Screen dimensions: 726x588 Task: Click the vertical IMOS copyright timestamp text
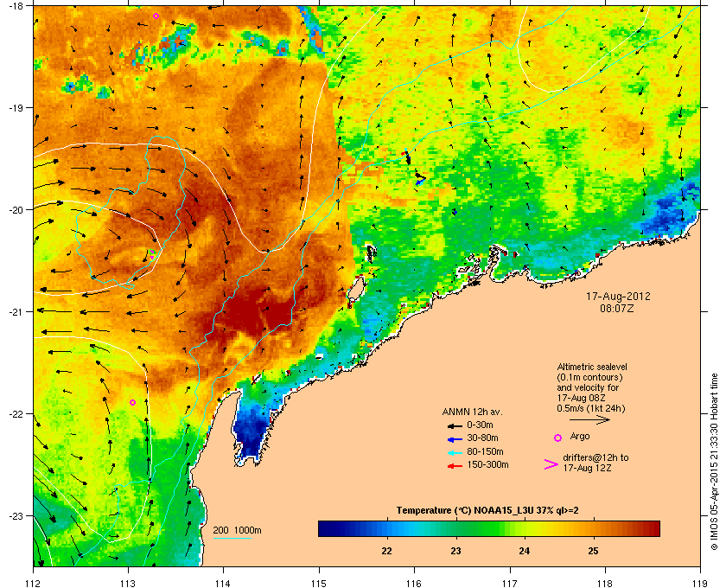(x=714, y=463)
